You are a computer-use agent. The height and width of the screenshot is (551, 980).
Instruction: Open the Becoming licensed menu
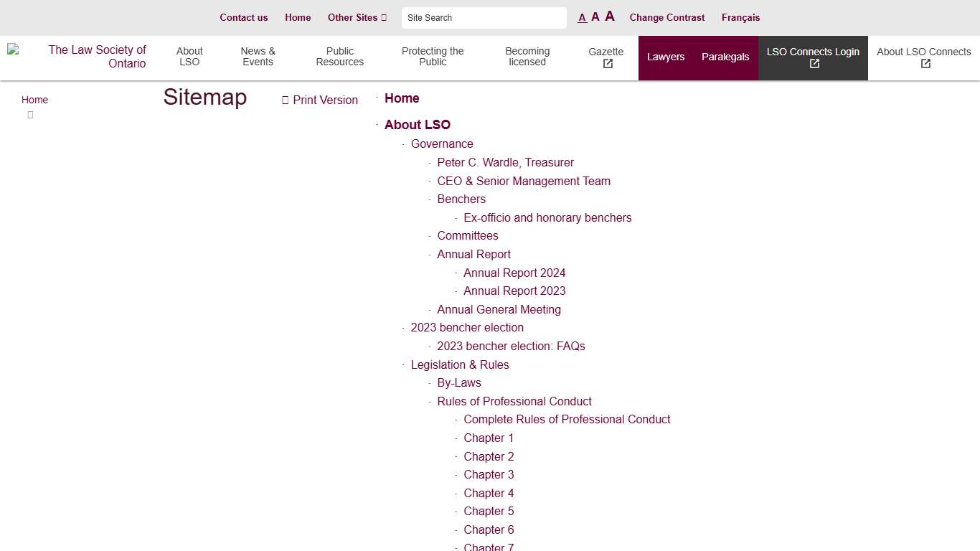pos(527,57)
